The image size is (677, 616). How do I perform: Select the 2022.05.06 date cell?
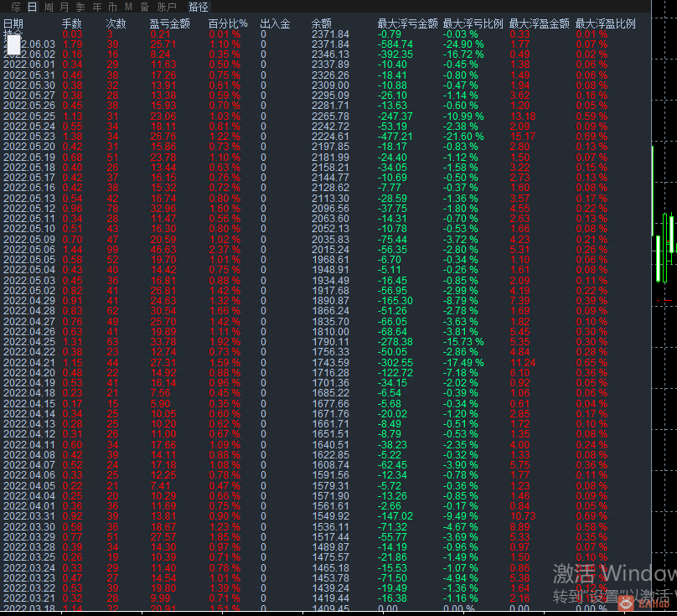click(29, 250)
